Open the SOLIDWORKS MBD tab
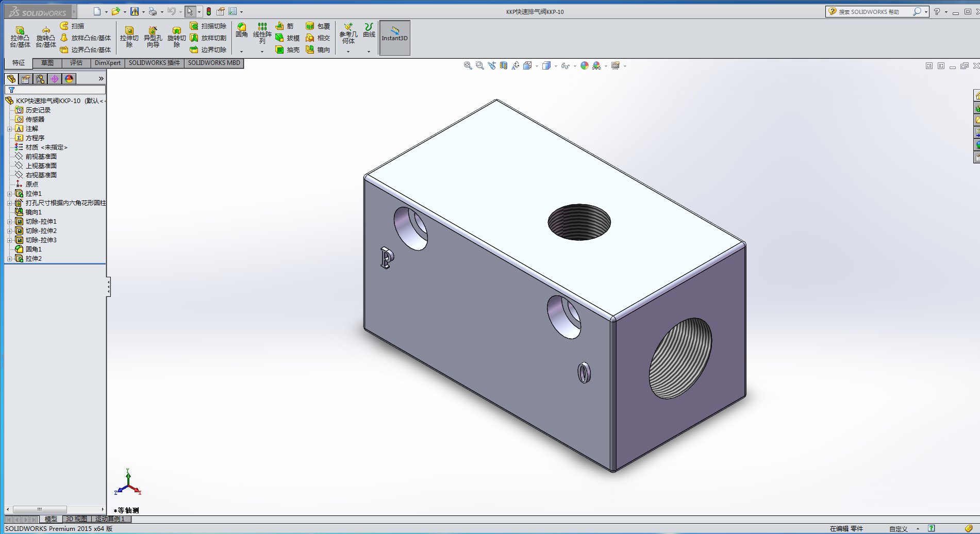980x534 pixels. pos(214,63)
